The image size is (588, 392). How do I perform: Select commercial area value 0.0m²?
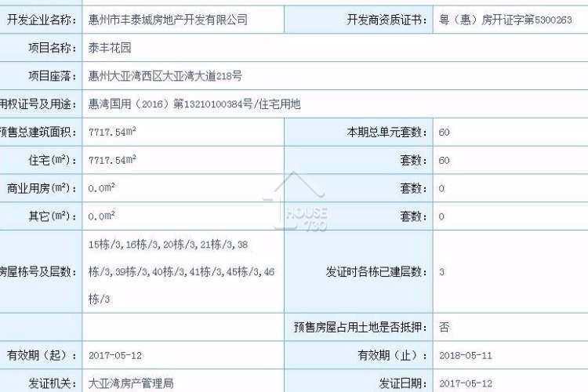click(101, 188)
